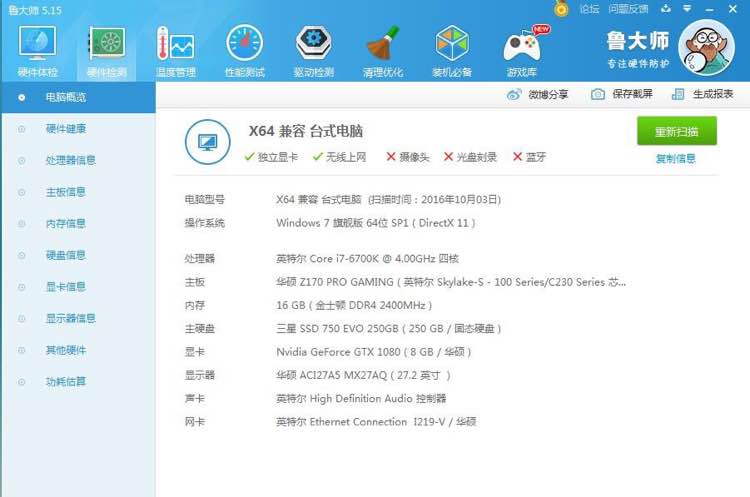Click the report icon for 生成报表
The height and width of the screenshot is (497, 750).
(678, 94)
